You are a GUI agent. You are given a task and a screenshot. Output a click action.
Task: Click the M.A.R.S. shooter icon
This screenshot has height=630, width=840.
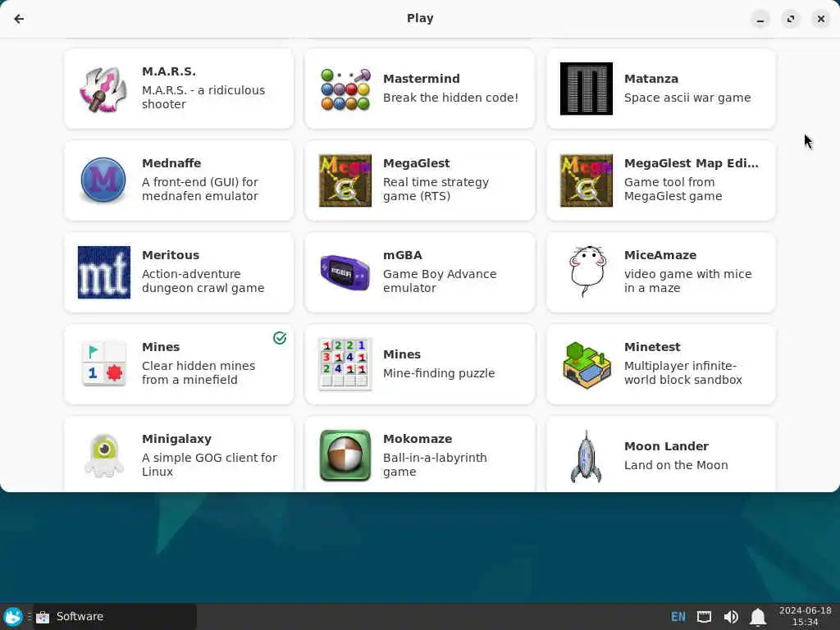pyautogui.click(x=103, y=89)
